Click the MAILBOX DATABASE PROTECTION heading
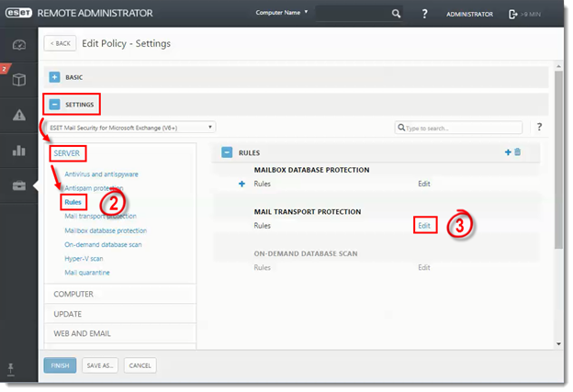This screenshot has width=573, height=392. coord(311,170)
